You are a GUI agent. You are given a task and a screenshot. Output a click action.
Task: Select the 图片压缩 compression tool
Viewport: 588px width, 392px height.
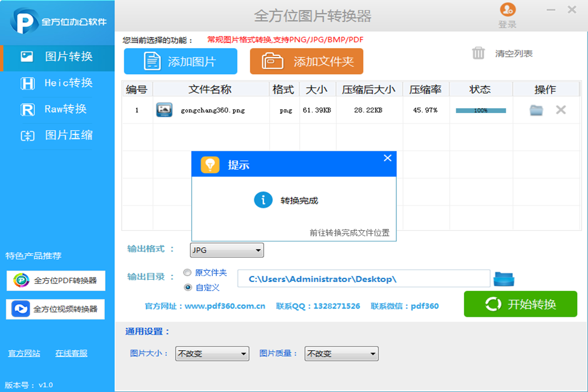[57, 135]
